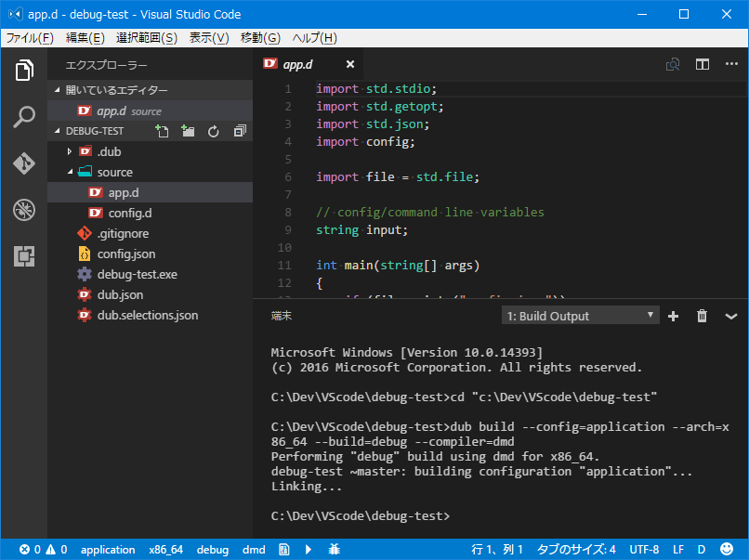This screenshot has height=560, width=749.
Task: Refresh the DEBUG-TEST explorer tree
Action: click(214, 131)
